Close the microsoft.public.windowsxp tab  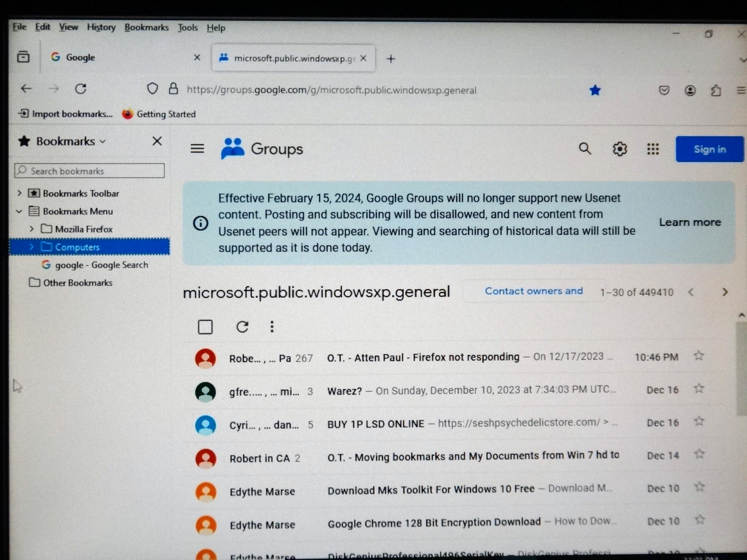363,58
